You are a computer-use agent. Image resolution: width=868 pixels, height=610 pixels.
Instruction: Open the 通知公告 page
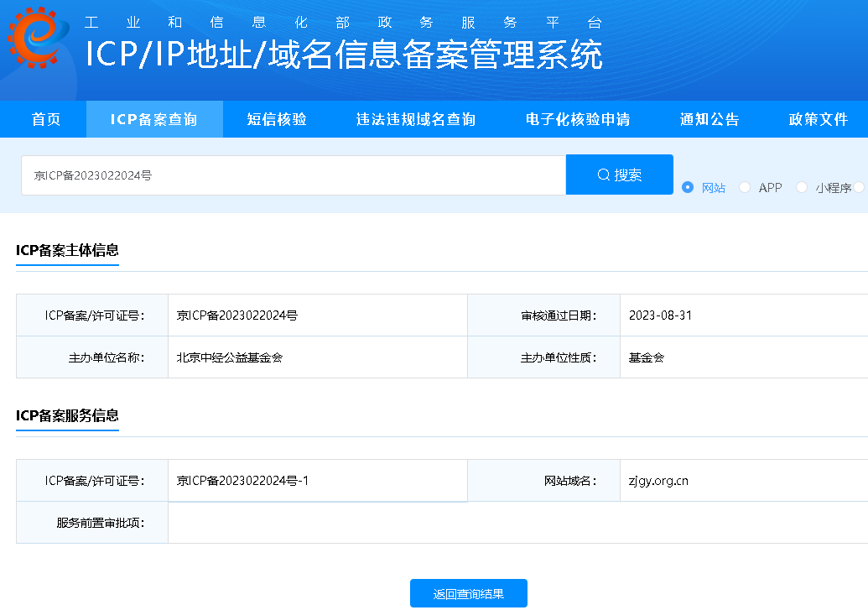pyautogui.click(x=709, y=119)
